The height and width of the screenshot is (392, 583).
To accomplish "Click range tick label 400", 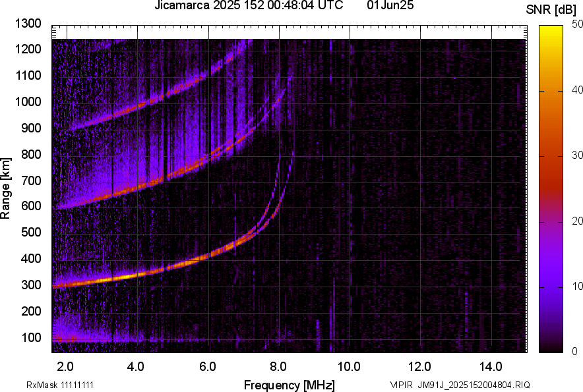I will [x=31, y=259].
